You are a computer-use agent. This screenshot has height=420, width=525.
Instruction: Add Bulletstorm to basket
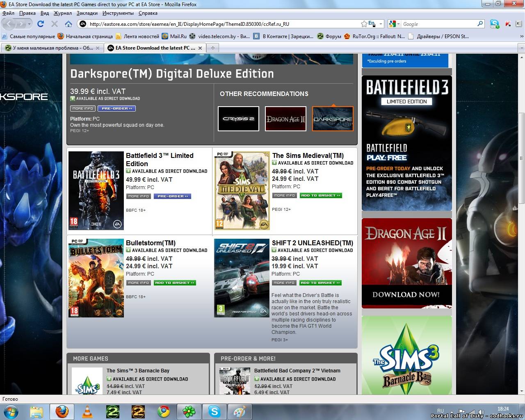175,283
